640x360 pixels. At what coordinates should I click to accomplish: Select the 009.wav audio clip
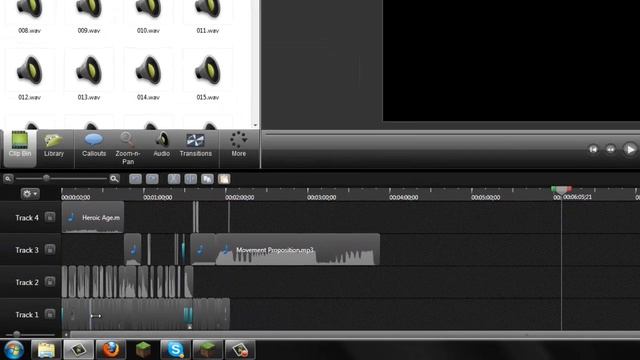[89, 17]
